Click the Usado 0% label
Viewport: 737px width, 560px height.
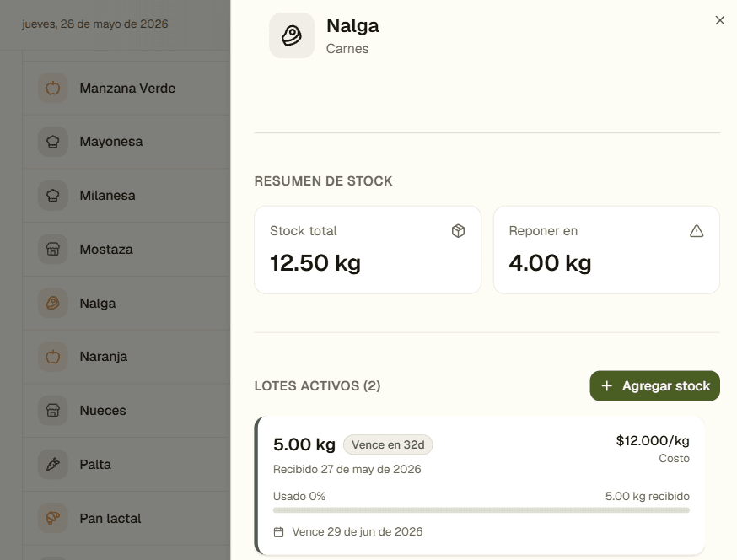point(299,496)
